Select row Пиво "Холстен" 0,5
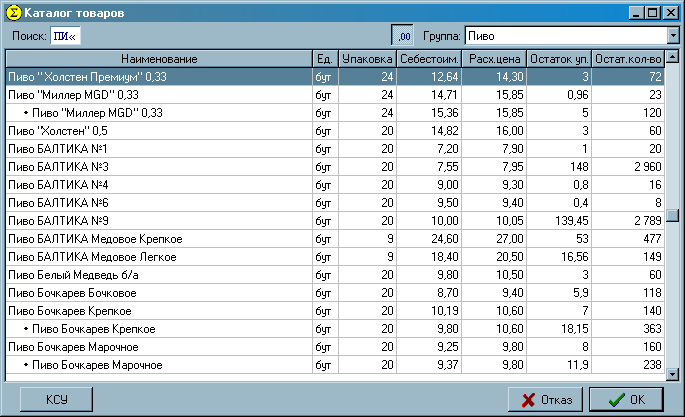 335,131
